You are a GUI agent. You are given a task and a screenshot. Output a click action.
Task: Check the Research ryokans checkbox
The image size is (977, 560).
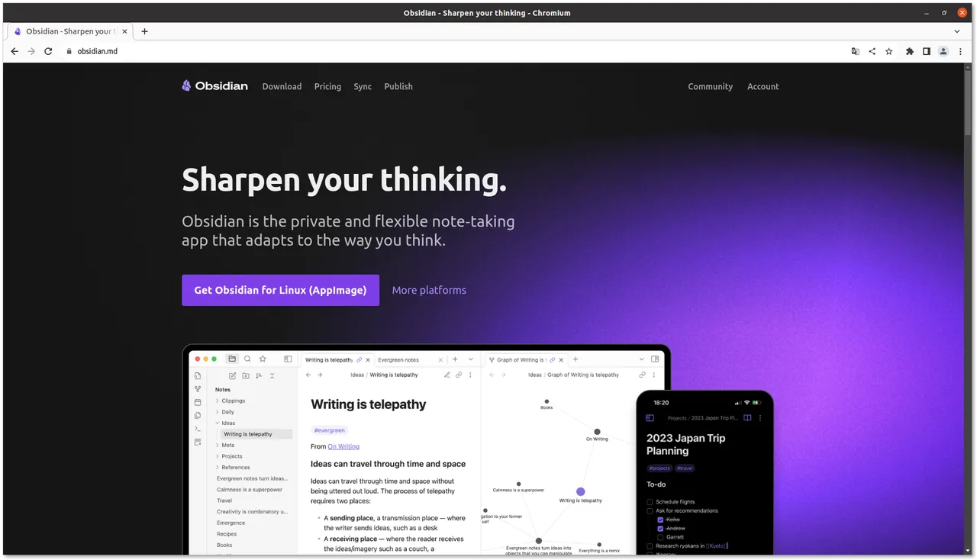650,546
